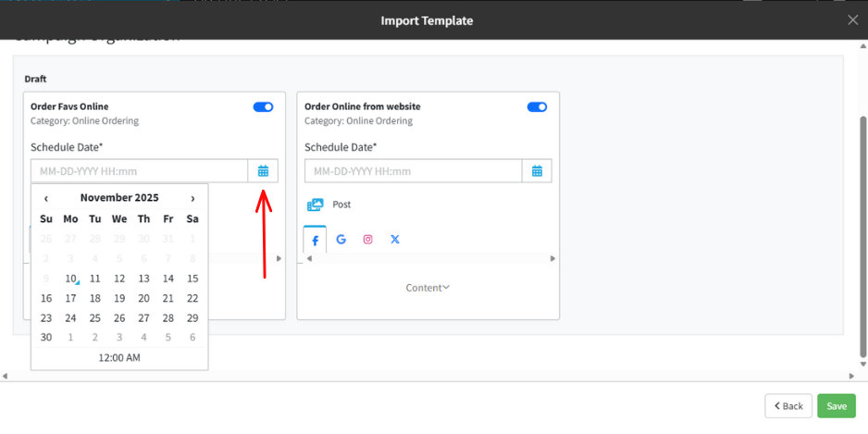Click the Post image icon
Screen dimensions: 868x434
(316, 205)
